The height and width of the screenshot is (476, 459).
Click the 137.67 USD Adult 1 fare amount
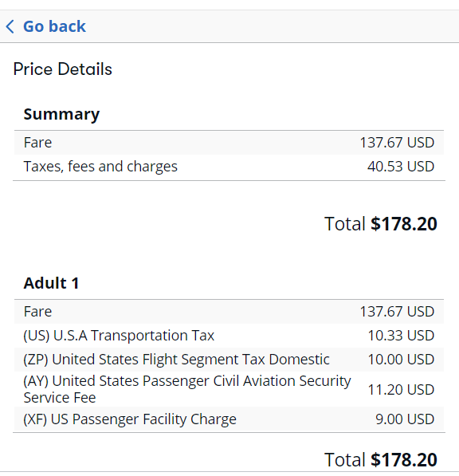(397, 312)
